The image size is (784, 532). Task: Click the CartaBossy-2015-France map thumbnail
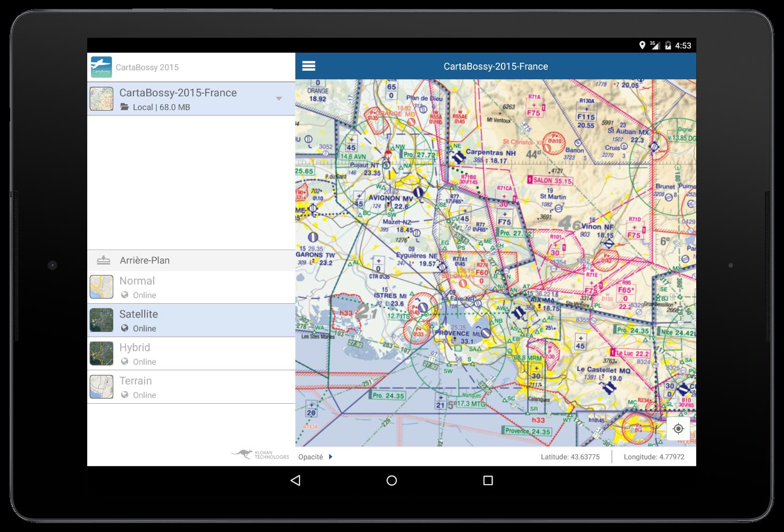click(101, 99)
